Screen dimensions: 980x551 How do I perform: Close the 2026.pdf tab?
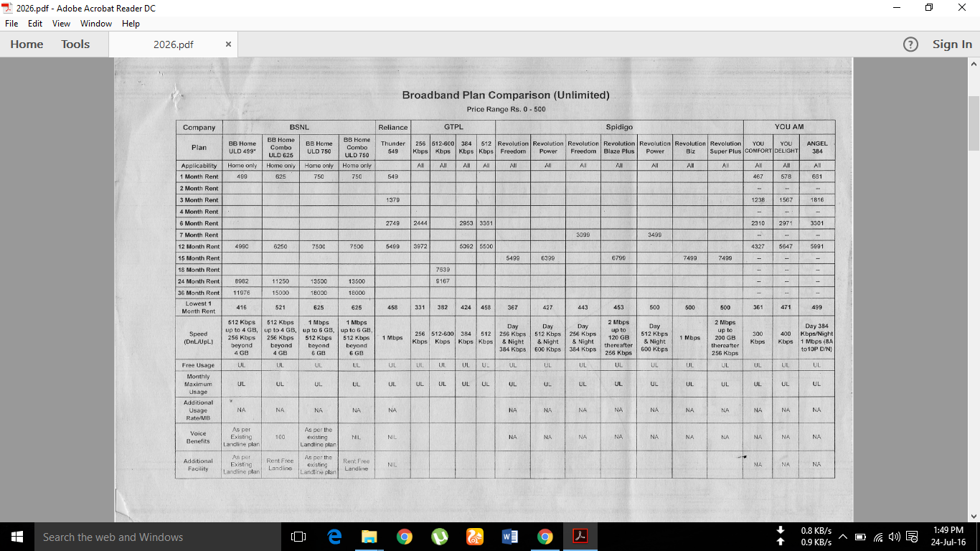[228, 44]
